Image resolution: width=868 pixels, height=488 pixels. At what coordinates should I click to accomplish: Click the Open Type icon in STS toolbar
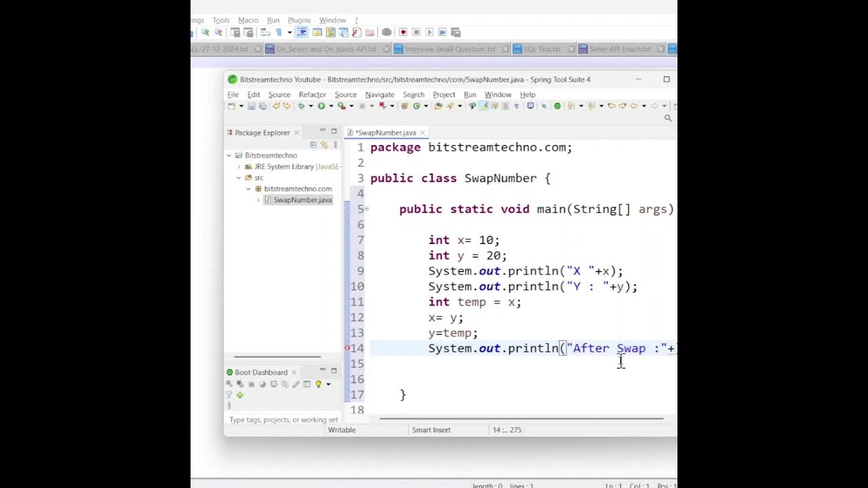(438, 106)
